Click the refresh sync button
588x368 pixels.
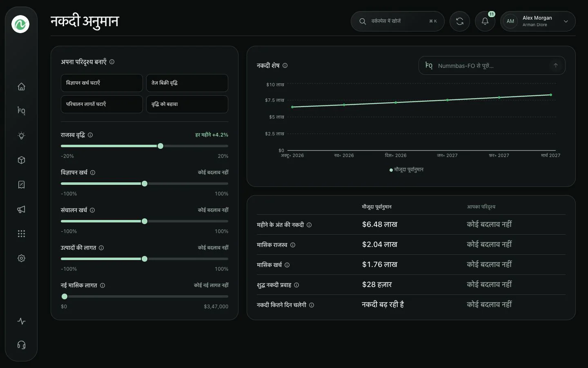tap(460, 21)
